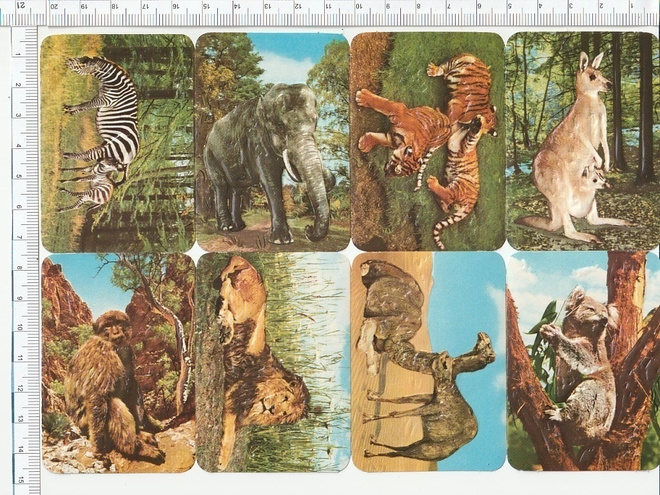Click the camel in desert card

(428, 361)
